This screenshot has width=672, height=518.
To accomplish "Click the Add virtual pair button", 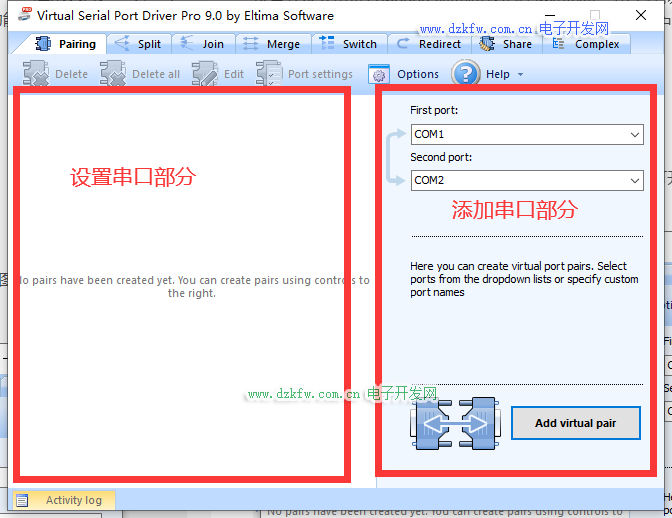I will (575, 423).
